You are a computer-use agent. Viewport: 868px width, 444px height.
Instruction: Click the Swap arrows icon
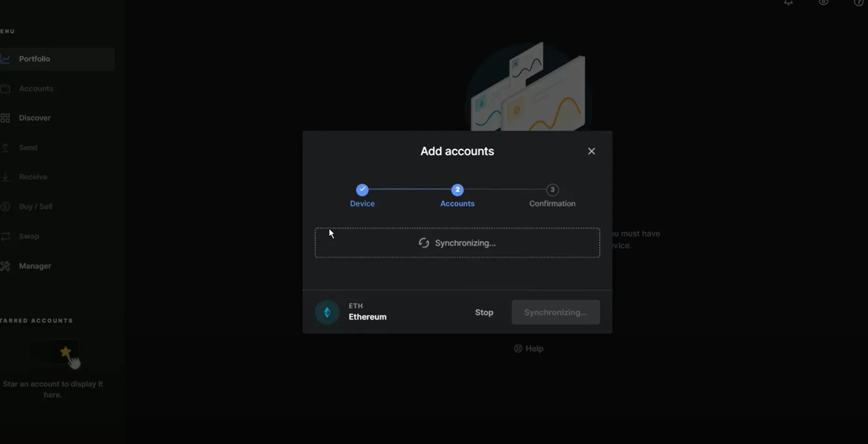click(x=5, y=236)
